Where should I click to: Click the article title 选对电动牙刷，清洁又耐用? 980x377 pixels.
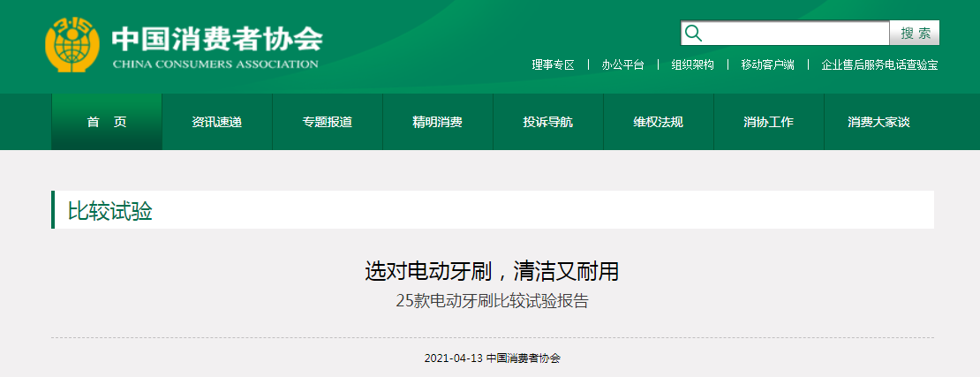click(498, 270)
